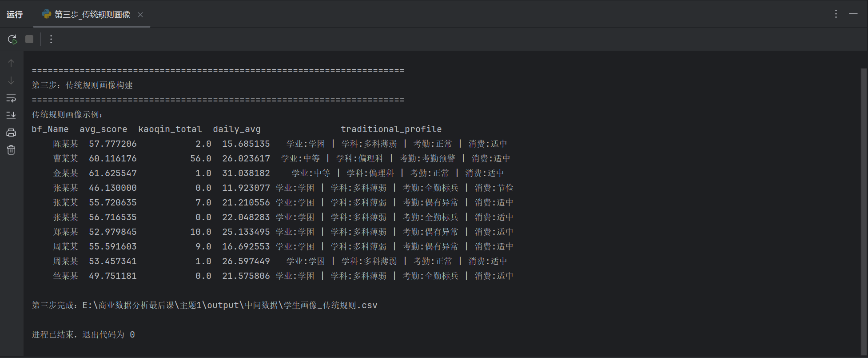This screenshot has width=868, height=358.
Task: Jump up the stack trace arrow
Action: (11, 63)
